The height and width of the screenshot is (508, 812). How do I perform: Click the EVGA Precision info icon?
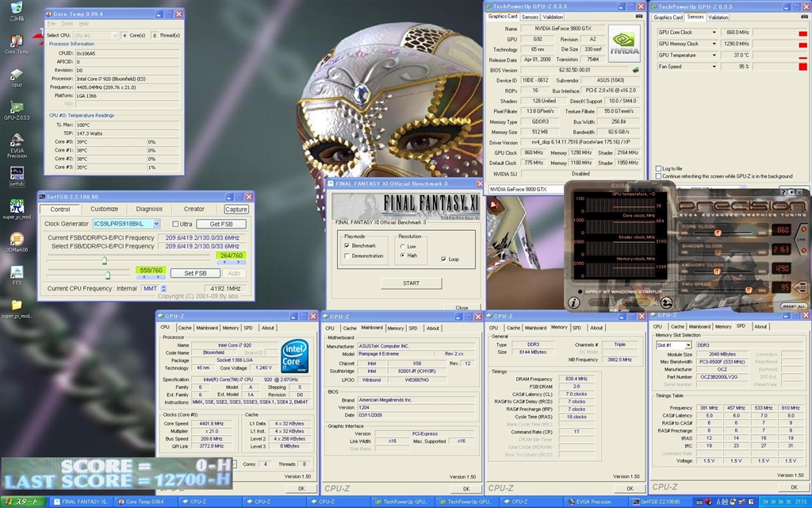coord(573,303)
